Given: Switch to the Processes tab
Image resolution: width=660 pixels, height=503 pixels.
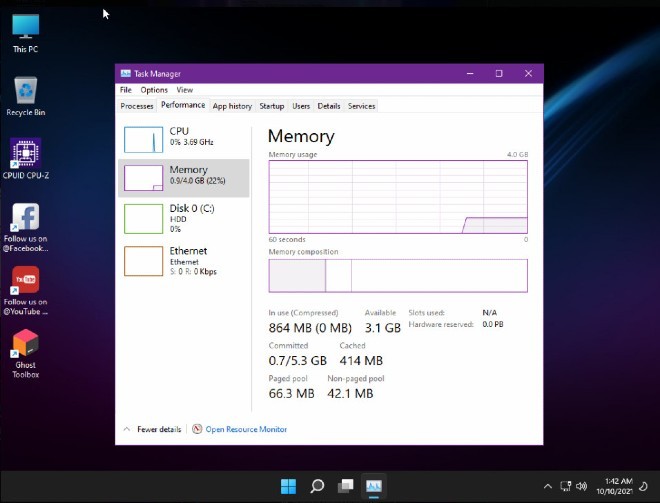Looking at the screenshot, I should coord(137,106).
